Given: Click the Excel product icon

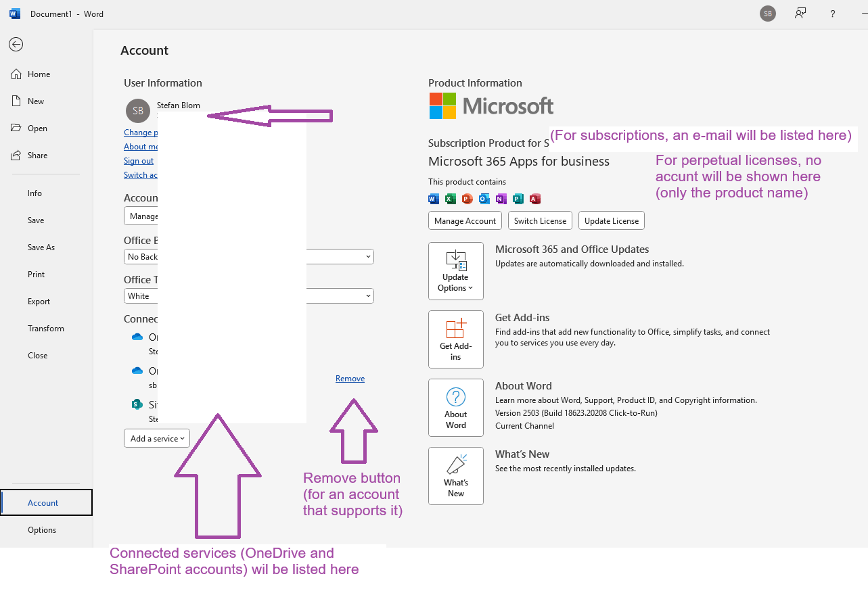Looking at the screenshot, I should tap(451, 199).
